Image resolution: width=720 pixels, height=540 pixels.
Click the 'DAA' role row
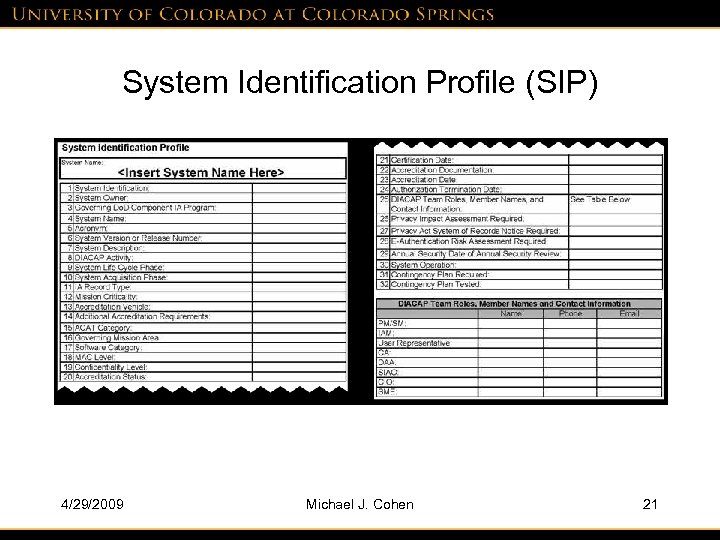click(x=519, y=362)
